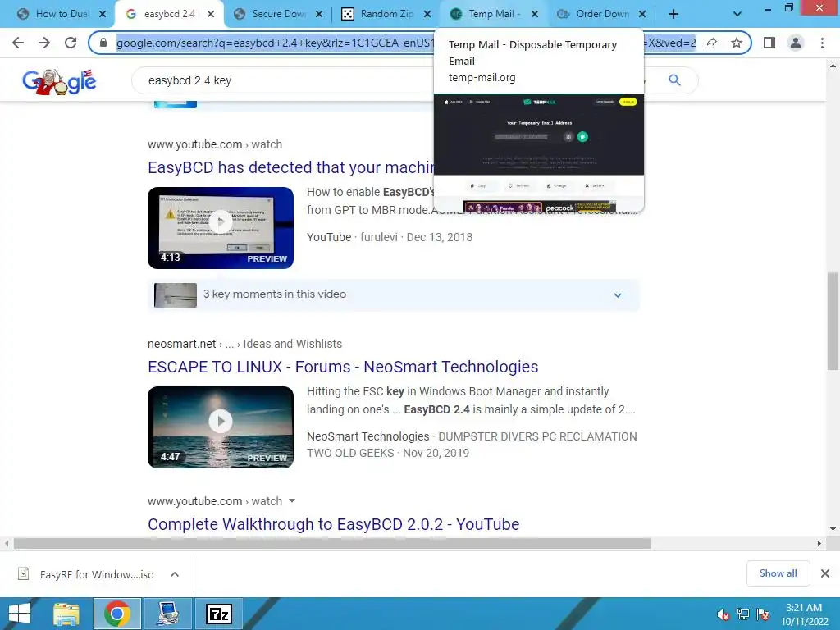
Task: Close the 'easybcd 2.4' tab
Action: (211, 14)
